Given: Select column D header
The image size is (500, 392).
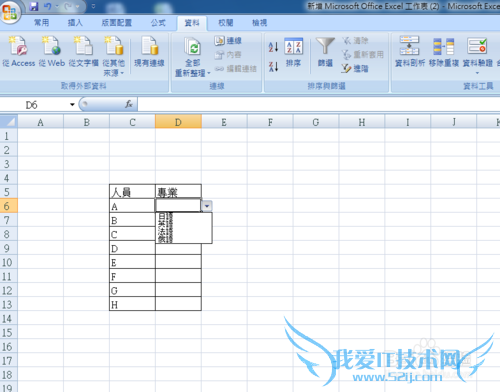Looking at the screenshot, I should 178,122.
